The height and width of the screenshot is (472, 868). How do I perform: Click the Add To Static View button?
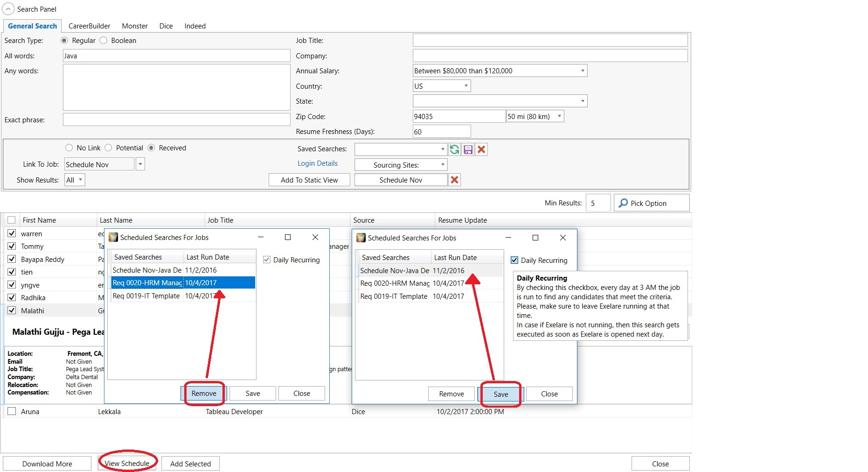point(309,180)
